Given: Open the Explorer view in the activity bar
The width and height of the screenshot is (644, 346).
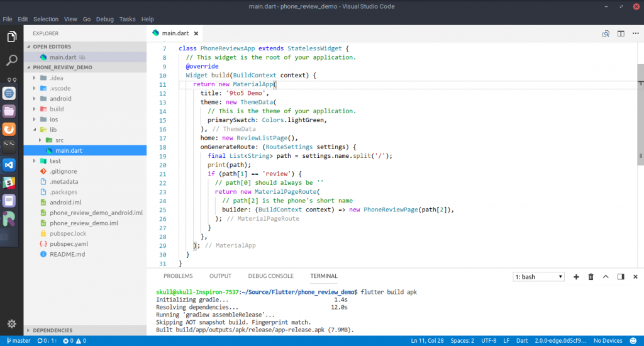Looking at the screenshot, I should click(11, 37).
